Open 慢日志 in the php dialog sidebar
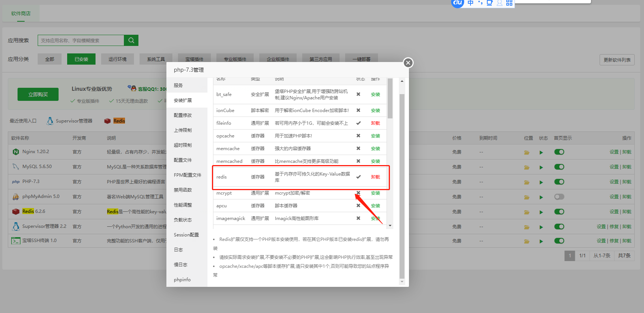 (x=187, y=264)
